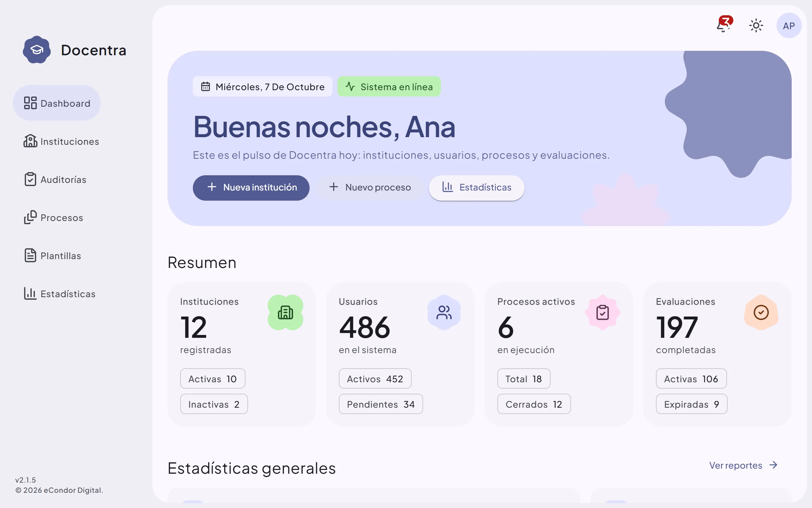Click the Procesos copy icon
Viewport: 812px width, 508px height.
[x=30, y=217]
